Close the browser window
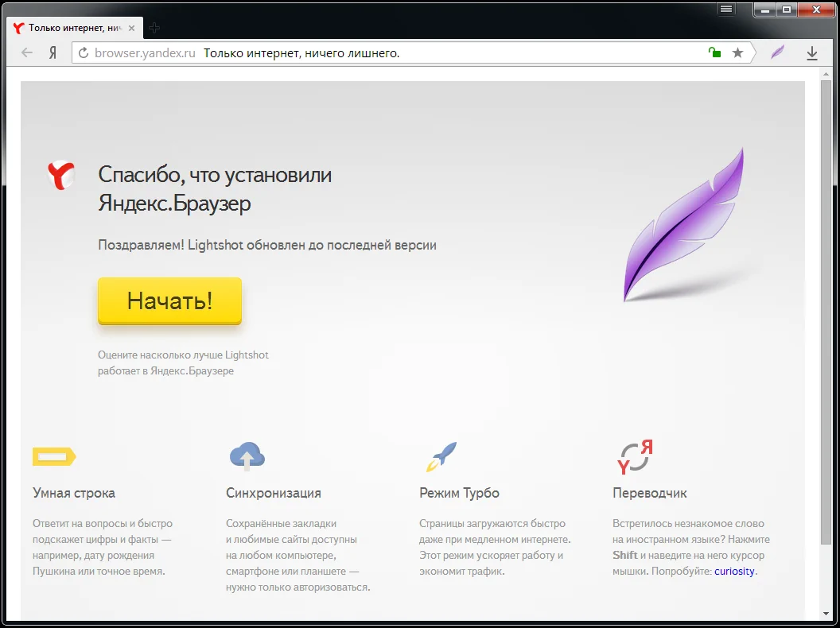 click(x=816, y=9)
